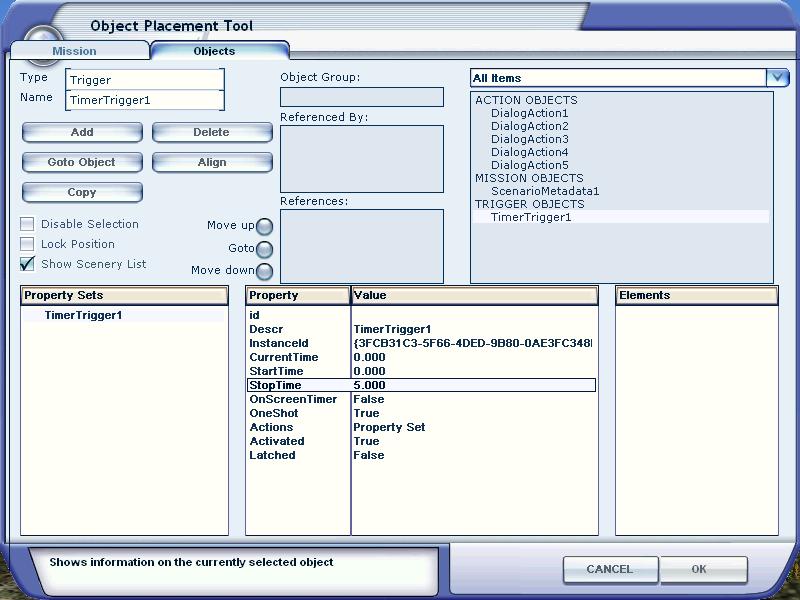Viewport: 800px width, 600px height.
Task: Click the Copy button
Action: (81, 192)
